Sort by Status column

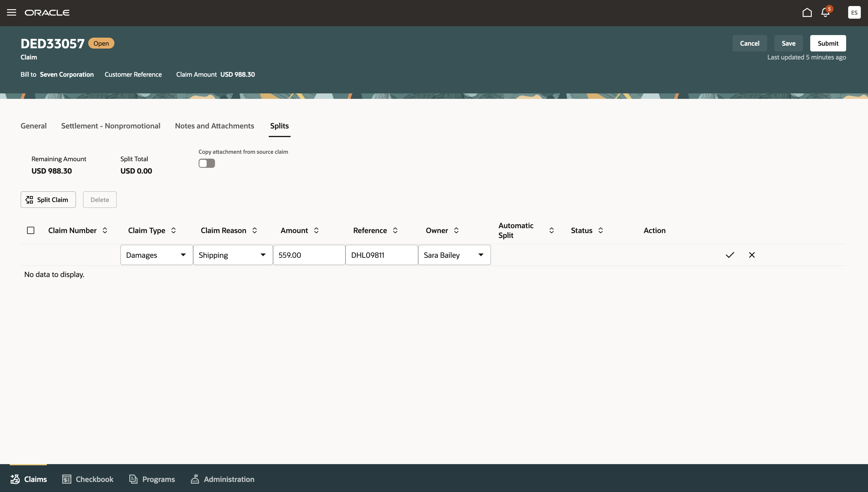click(x=600, y=230)
